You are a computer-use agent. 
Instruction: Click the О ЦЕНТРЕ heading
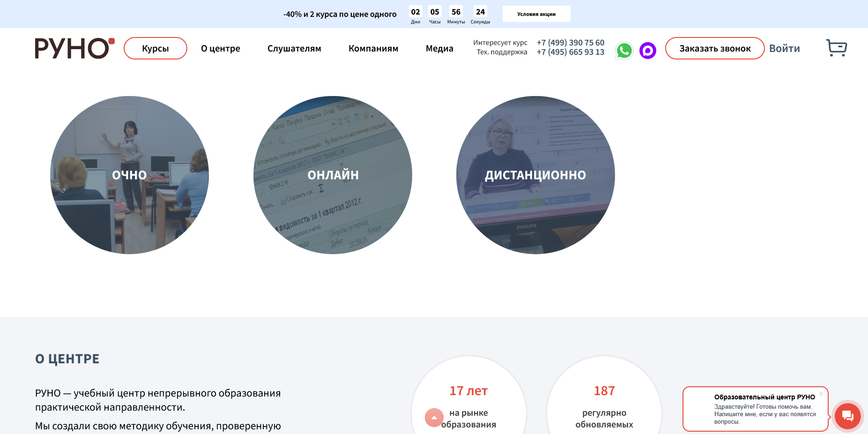coord(67,359)
